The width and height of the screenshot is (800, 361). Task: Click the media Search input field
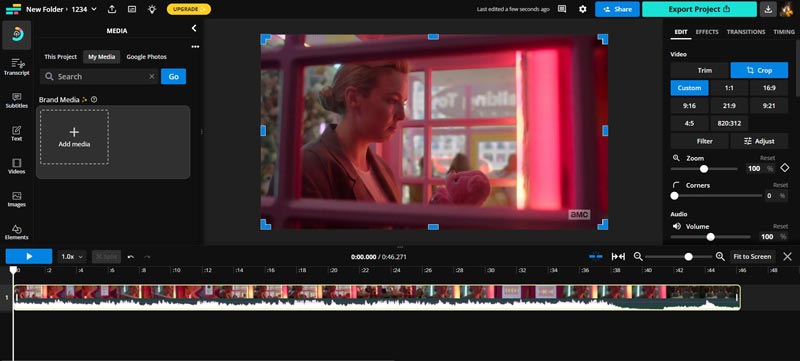(99, 76)
